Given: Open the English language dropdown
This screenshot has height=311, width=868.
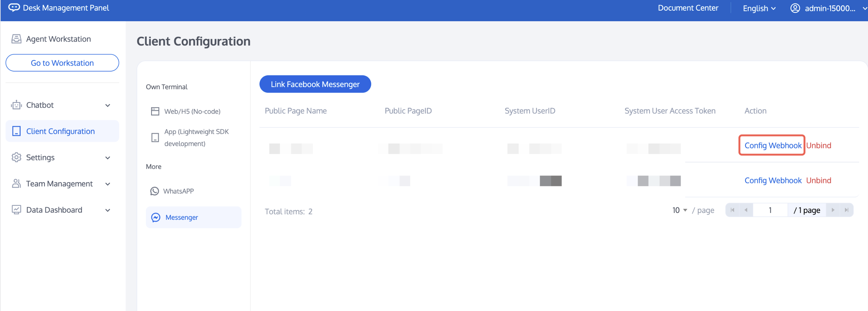Looking at the screenshot, I should 758,8.
